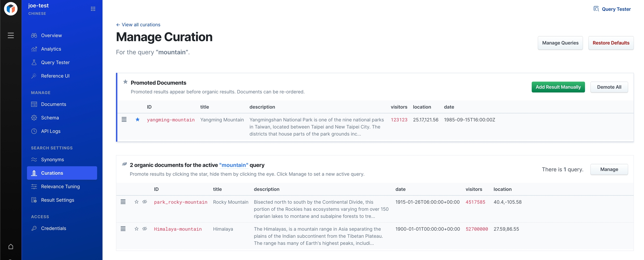
Task: Click the home icon in left rail
Action: click(x=11, y=247)
